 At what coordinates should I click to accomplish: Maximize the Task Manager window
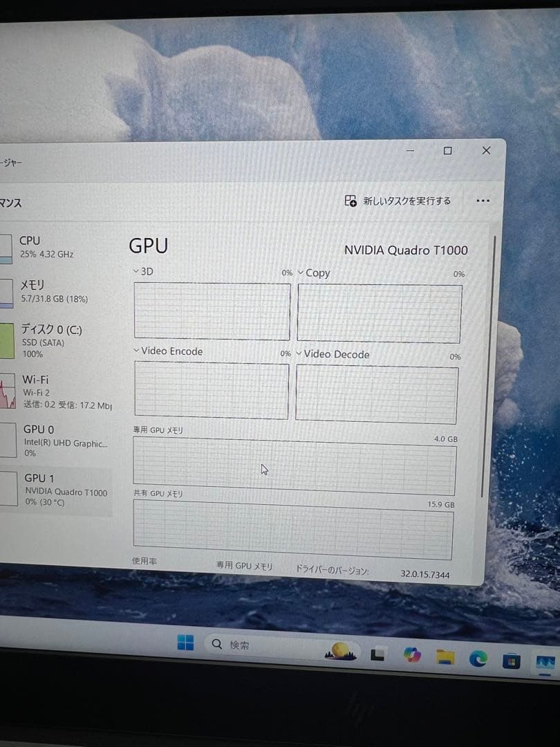pyautogui.click(x=447, y=151)
